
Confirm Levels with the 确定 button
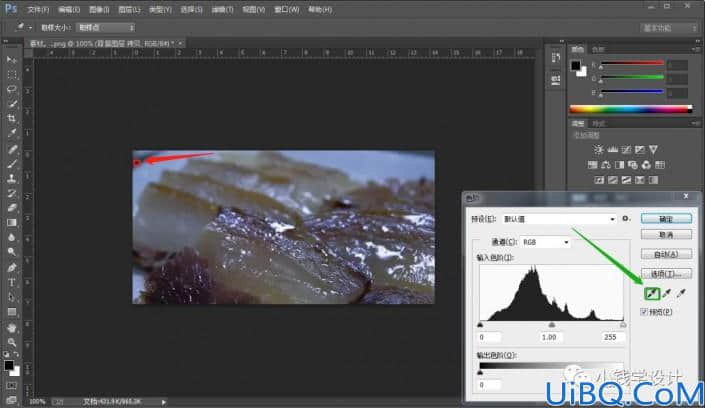666,219
